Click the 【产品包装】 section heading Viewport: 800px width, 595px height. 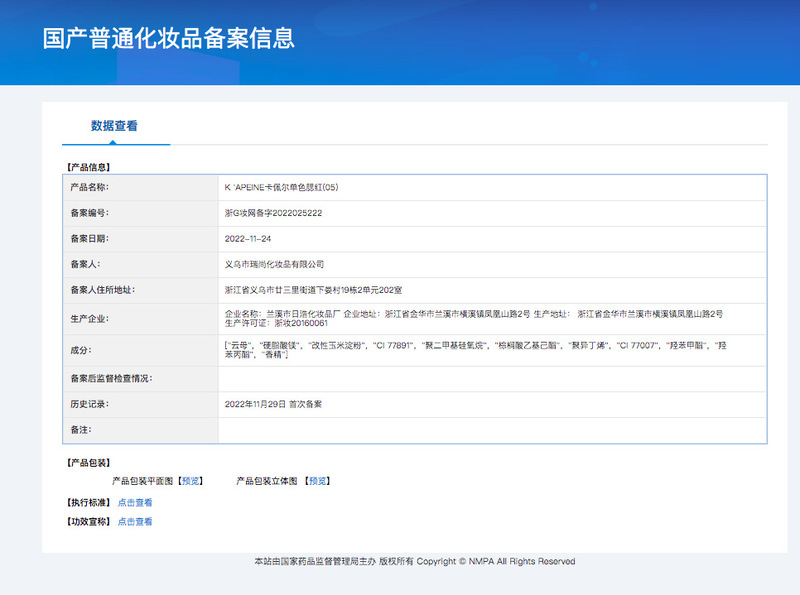pos(88,463)
